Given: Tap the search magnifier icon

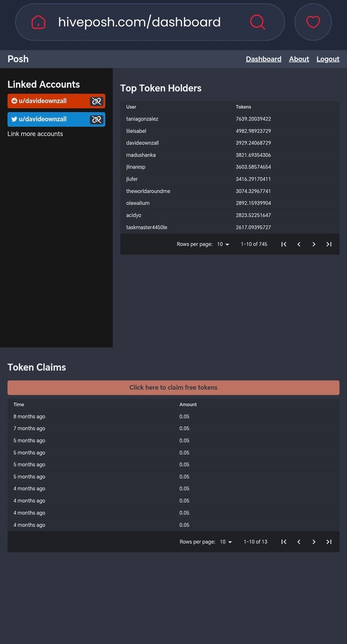Looking at the screenshot, I should 258,22.
